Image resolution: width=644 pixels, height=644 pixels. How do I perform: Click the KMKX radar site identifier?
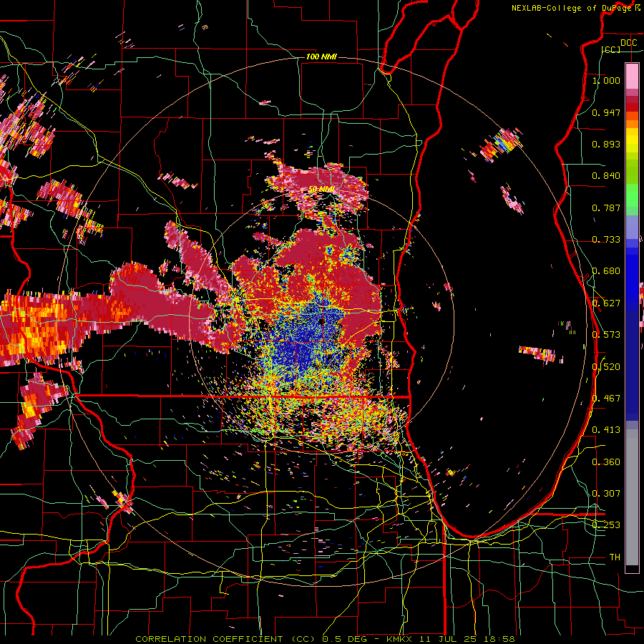pyautogui.click(x=399, y=639)
